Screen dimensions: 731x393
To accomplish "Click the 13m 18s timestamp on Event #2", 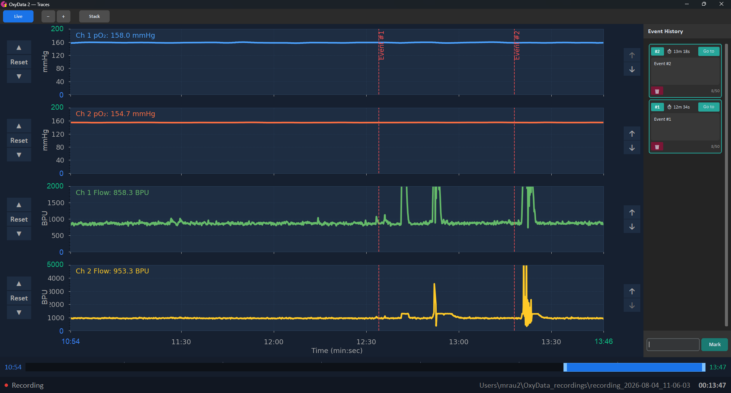I will click(679, 51).
